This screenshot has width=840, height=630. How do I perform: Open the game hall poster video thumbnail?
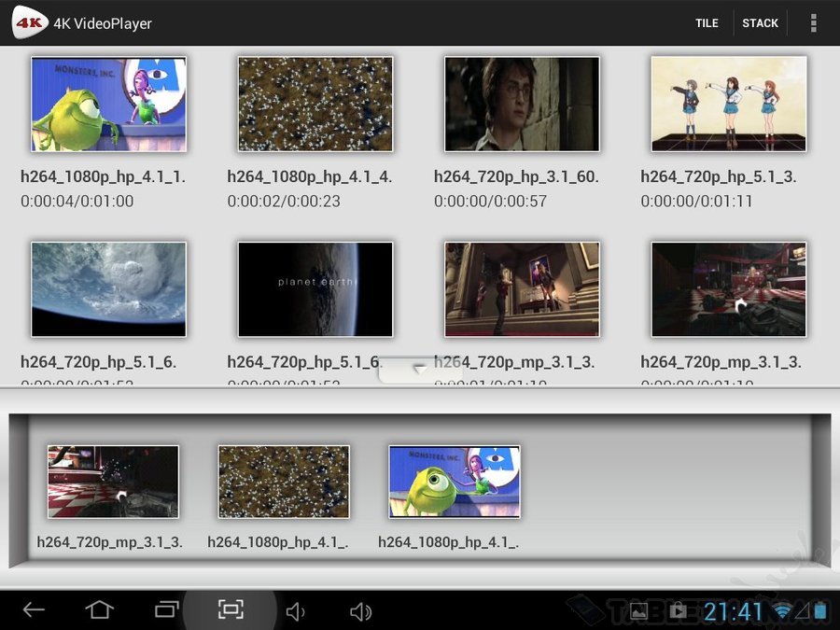(522, 289)
